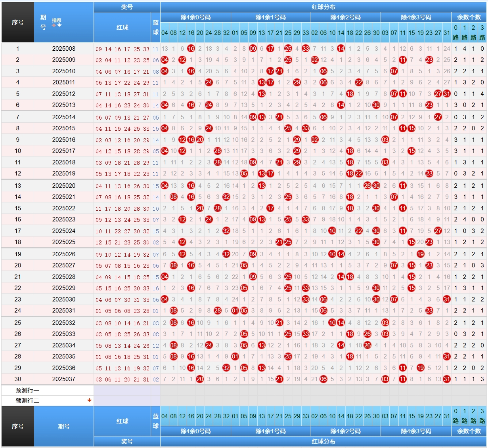Select red ball 31 in issue 2025037 row
Viewport: 488px width, 448px height.
447,379
